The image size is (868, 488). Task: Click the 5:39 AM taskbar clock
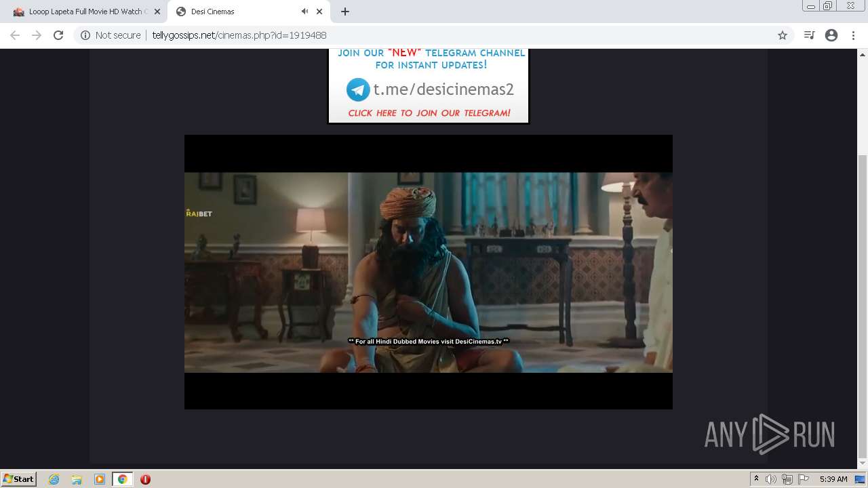pyautogui.click(x=833, y=479)
